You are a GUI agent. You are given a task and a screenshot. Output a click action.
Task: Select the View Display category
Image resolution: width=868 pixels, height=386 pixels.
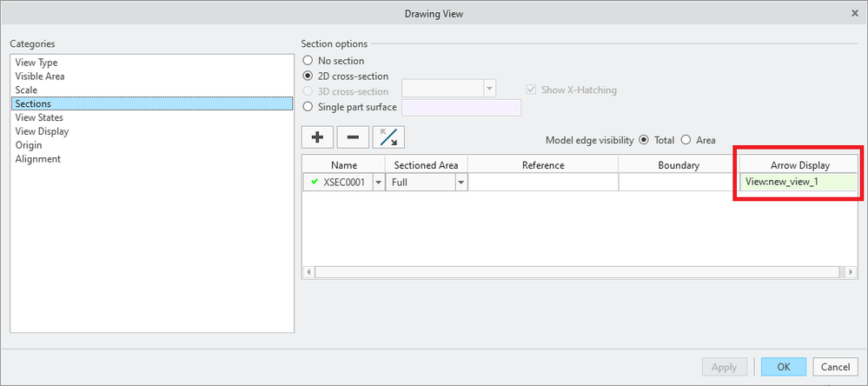click(x=42, y=131)
